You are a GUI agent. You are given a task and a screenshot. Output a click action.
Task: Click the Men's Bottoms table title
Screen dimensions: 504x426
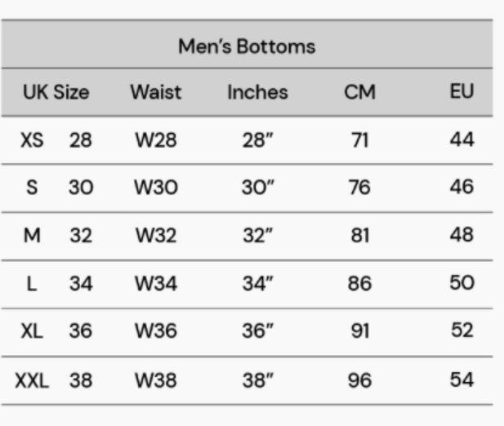(246, 47)
